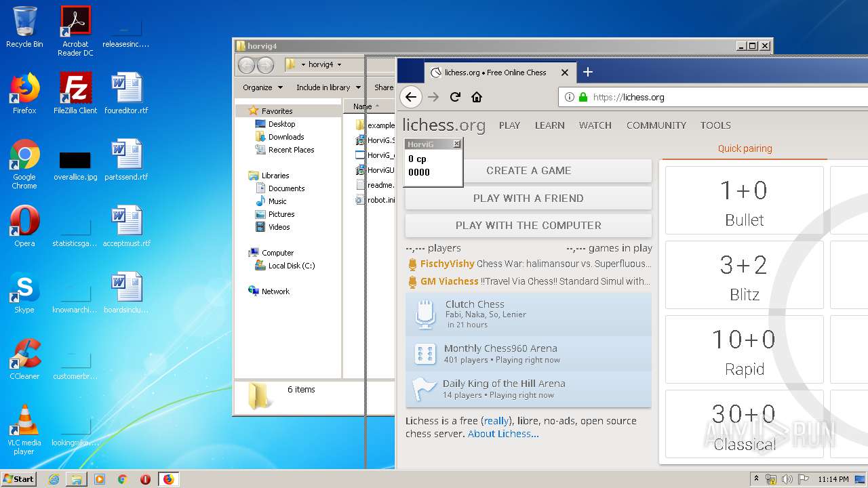
Task: Open the LEARN menu on lichess
Action: (x=549, y=125)
